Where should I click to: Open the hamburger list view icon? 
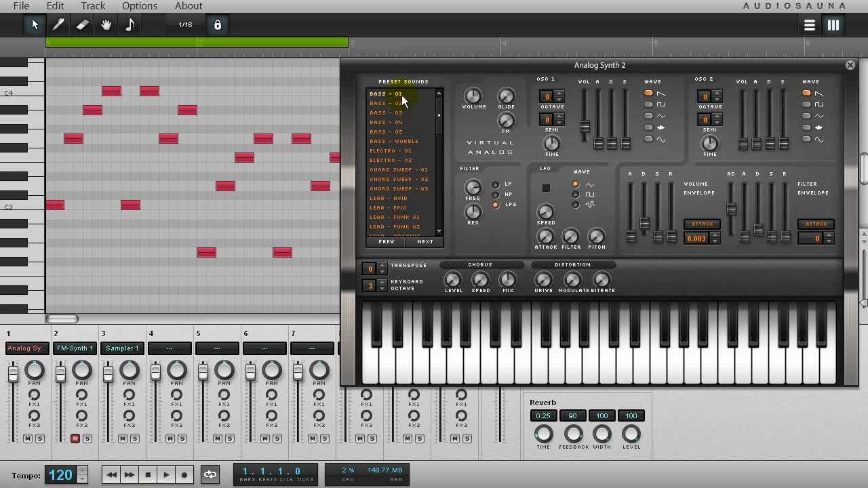(x=809, y=26)
